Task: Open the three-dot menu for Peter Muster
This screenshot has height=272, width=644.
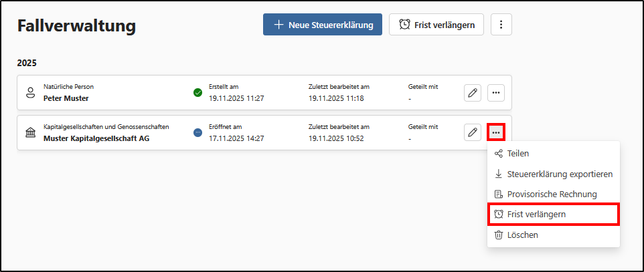Action: pyautogui.click(x=496, y=93)
